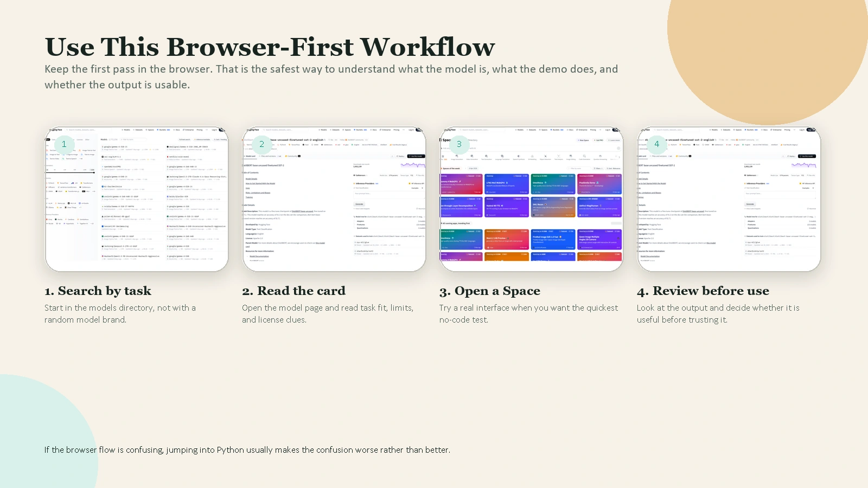This screenshot has height=488, width=868.
Task: Select the subtitle starting "Keep the first pass"
Action: pyautogui.click(x=331, y=77)
